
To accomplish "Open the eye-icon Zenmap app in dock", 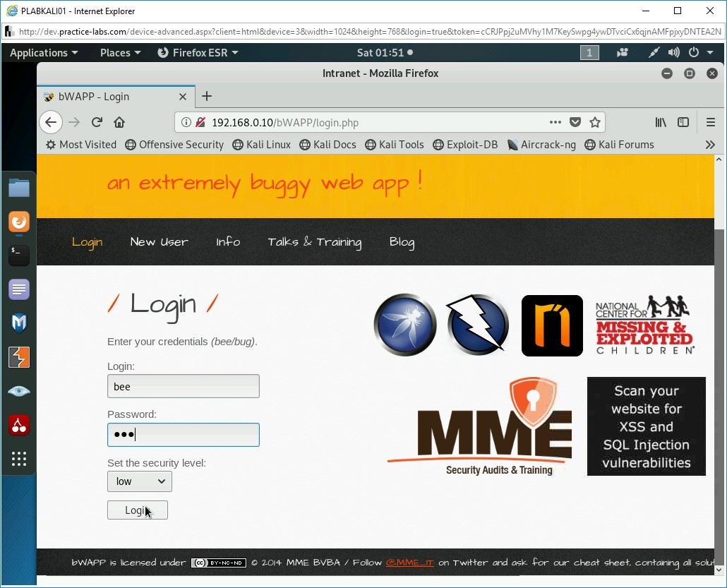I will [x=18, y=390].
